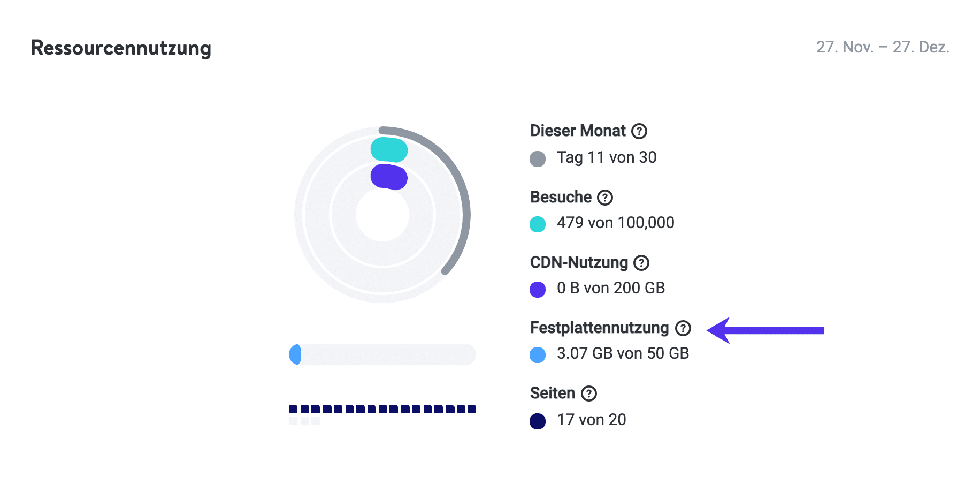Click the turquoise visits segment in the ring chart
This screenshot has width=980, height=499.
[x=389, y=149]
